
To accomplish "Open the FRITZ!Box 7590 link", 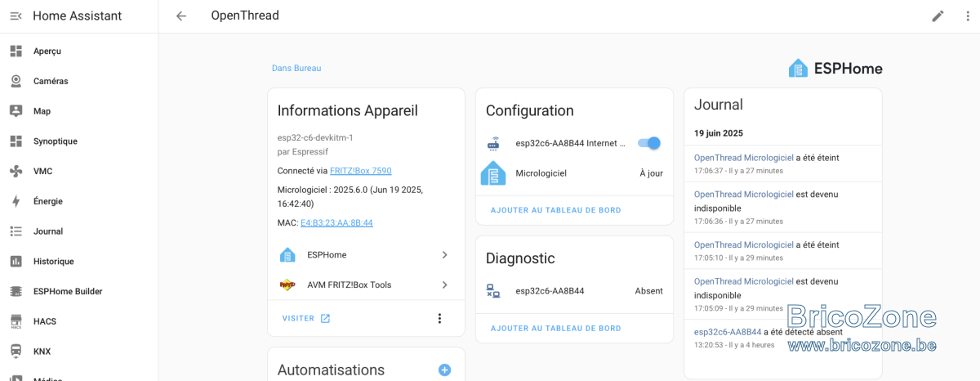I will tap(360, 171).
